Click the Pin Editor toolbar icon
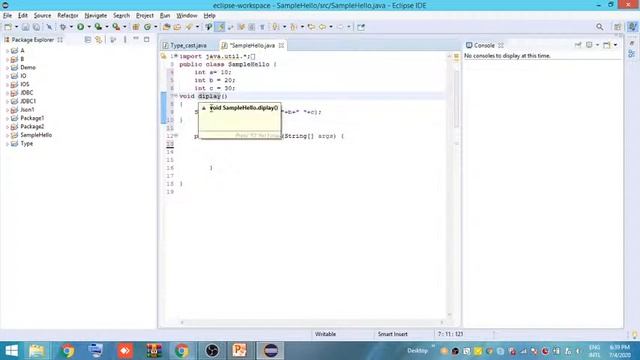This screenshot has width=640, height=360. click(361, 27)
